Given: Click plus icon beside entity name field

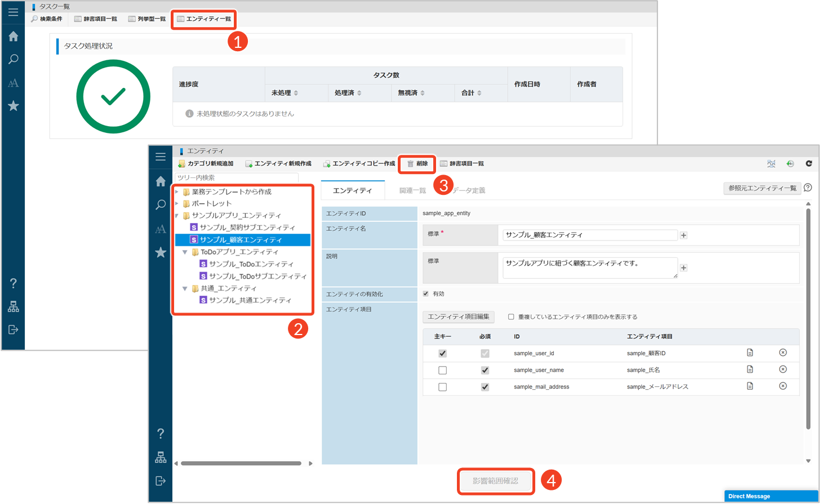Looking at the screenshot, I should coord(683,235).
